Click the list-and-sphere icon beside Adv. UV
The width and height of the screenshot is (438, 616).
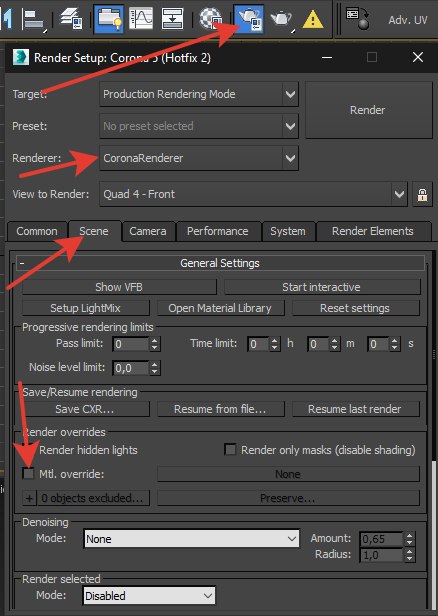[357, 18]
